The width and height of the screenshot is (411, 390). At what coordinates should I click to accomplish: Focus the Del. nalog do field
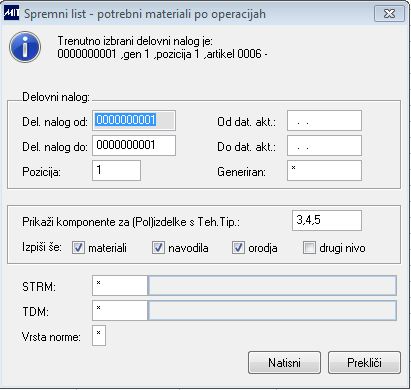click(134, 145)
